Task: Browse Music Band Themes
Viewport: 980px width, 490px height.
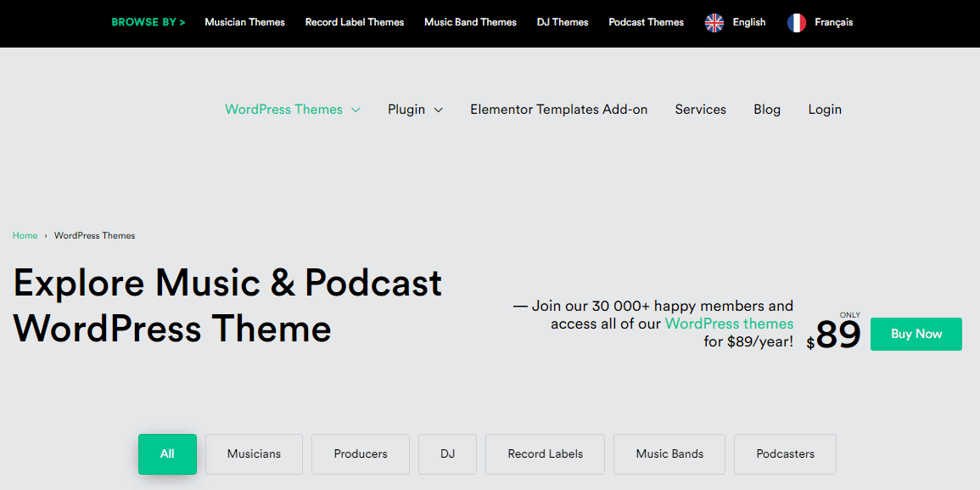Action: (470, 23)
